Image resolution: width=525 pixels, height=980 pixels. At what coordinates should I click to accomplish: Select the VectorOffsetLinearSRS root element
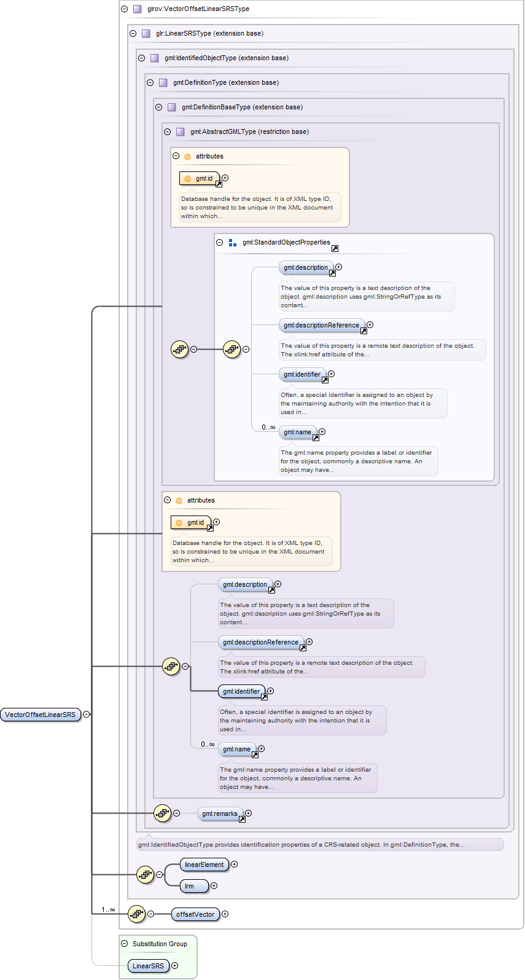click(x=41, y=715)
